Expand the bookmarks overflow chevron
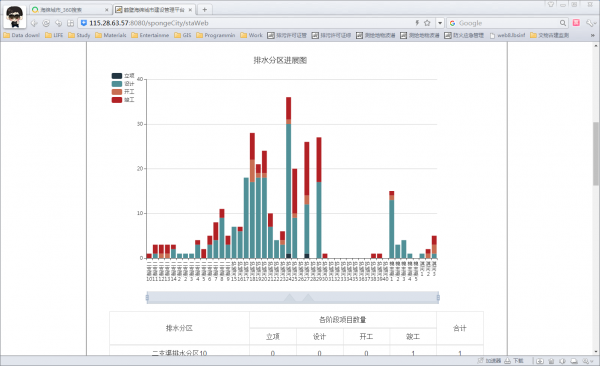This screenshot has height=366, width=600. coord(593,35)
